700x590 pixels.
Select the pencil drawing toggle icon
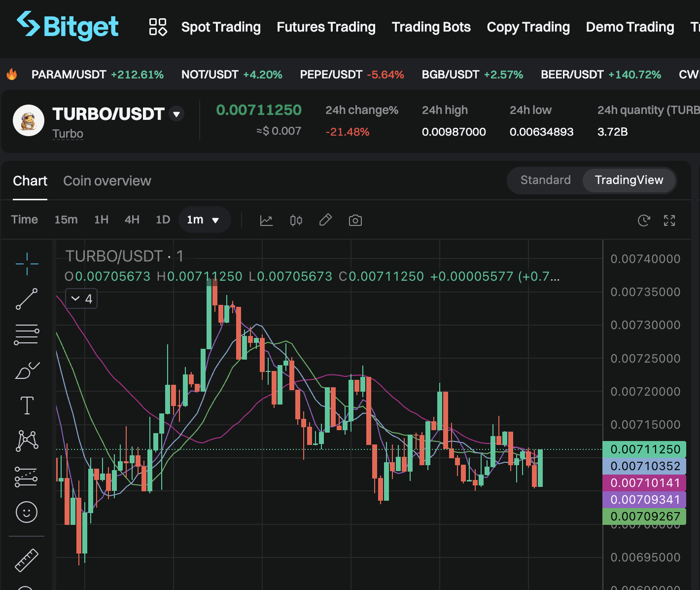click(325, 220)
